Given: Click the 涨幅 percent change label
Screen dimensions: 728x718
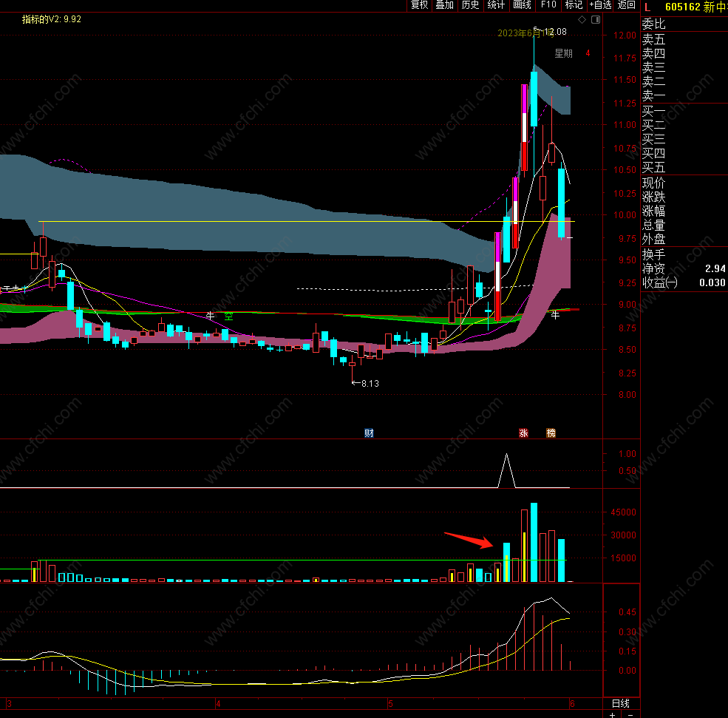Looking at the screenshot, I should 653,211.
